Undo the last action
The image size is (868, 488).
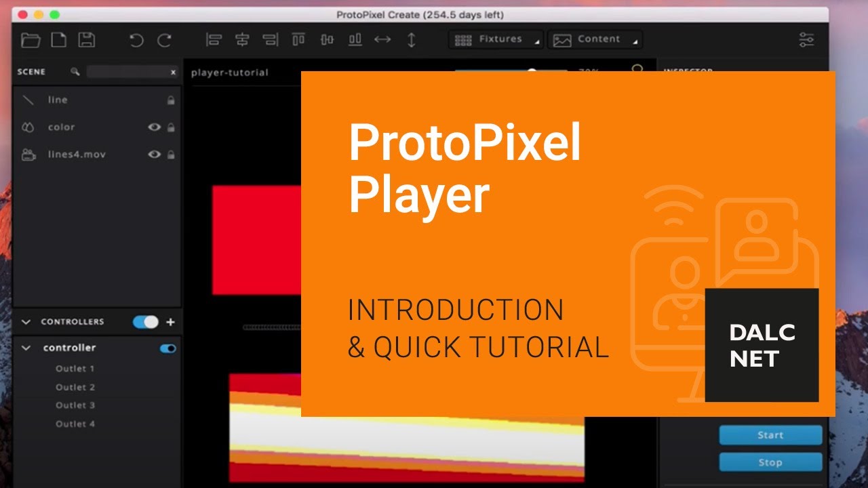[136, 40]
